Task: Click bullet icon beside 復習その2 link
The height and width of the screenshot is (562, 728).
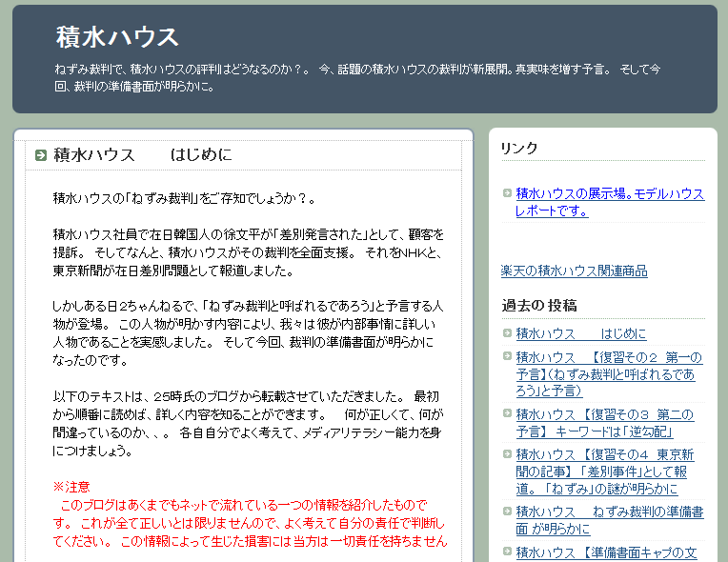Action: tap(507, 356)
